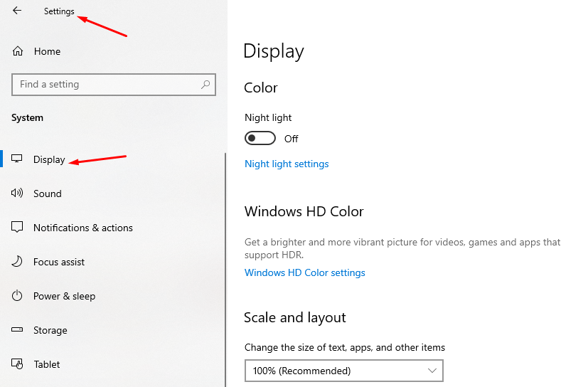The image size is (588, 387).
Task: Select the Sound speaker icon
Action: [x=18, y=193]
